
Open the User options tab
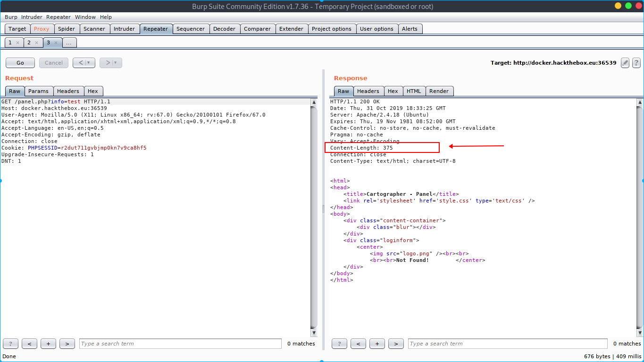376,29
